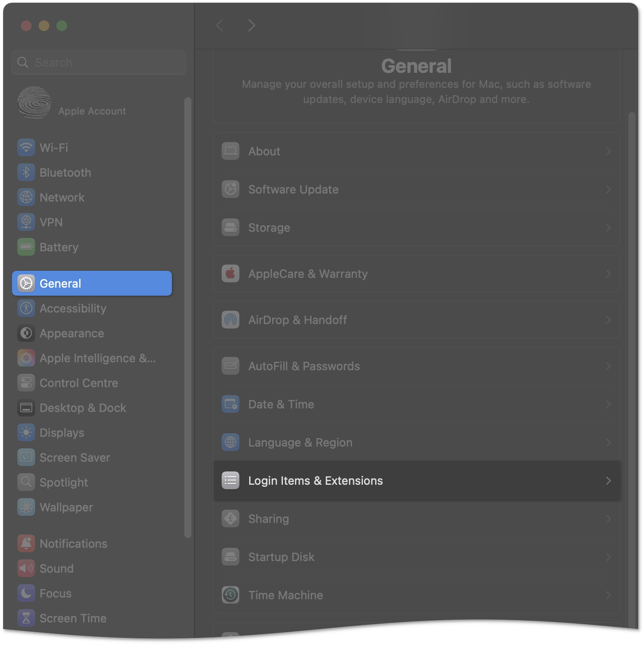Click the Apple Account avatar picture
The width and height of the screenshot is (644, 645).
[x=34, y=103]
